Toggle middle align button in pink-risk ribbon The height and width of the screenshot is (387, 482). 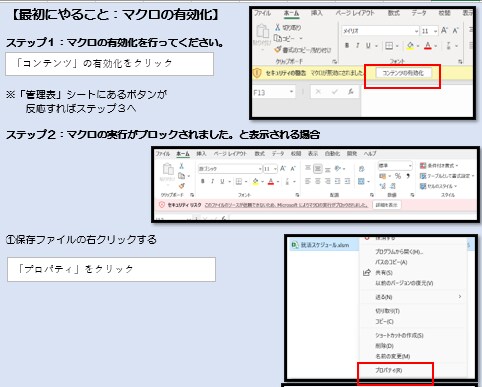coord(318,169)
